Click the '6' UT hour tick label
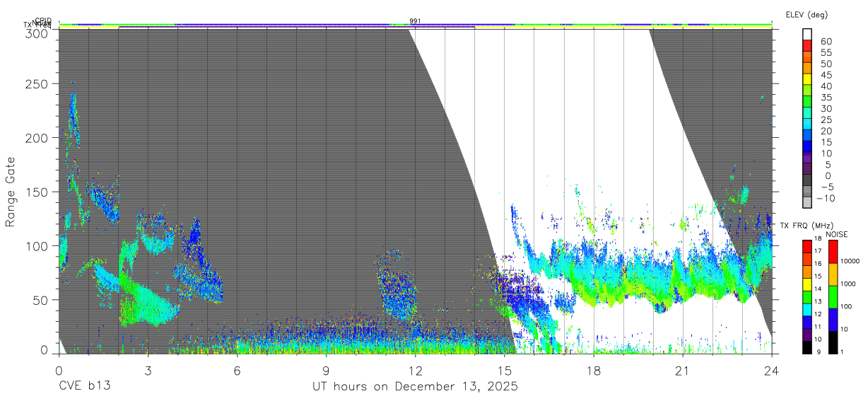 tap(237, 371)
